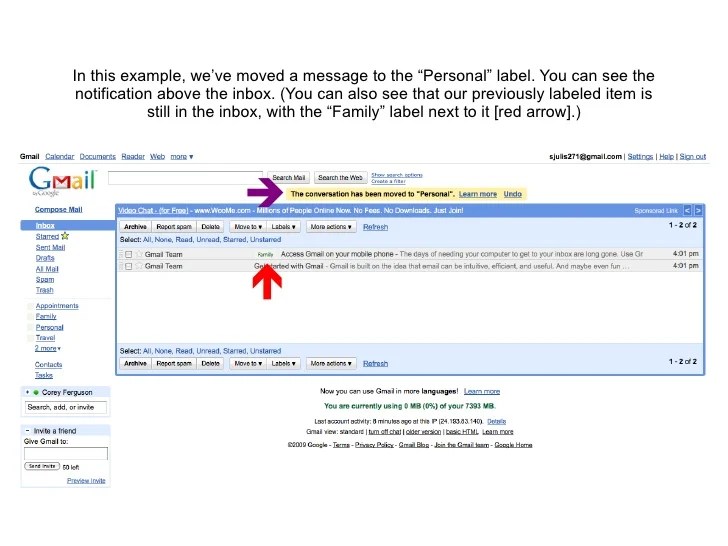
Task: Click Preview Invite link
Action: (86, 481)
